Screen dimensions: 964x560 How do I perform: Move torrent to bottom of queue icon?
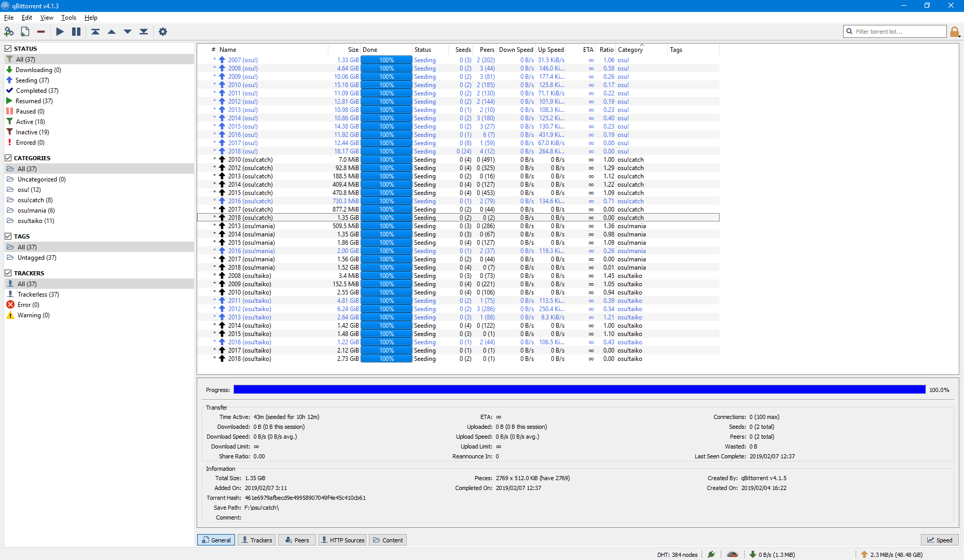[144, 32]
